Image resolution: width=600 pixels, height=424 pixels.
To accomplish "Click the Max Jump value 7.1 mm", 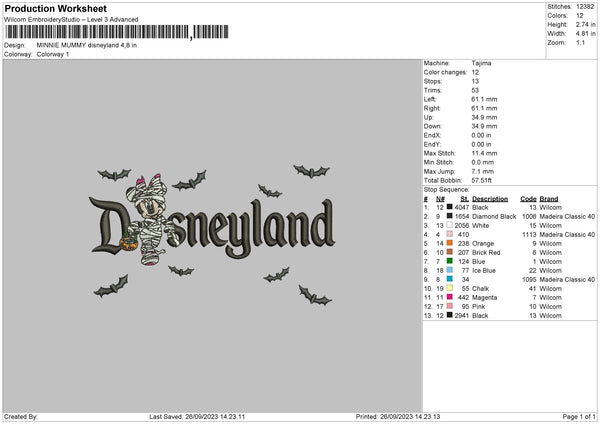I will click(483, 171).
